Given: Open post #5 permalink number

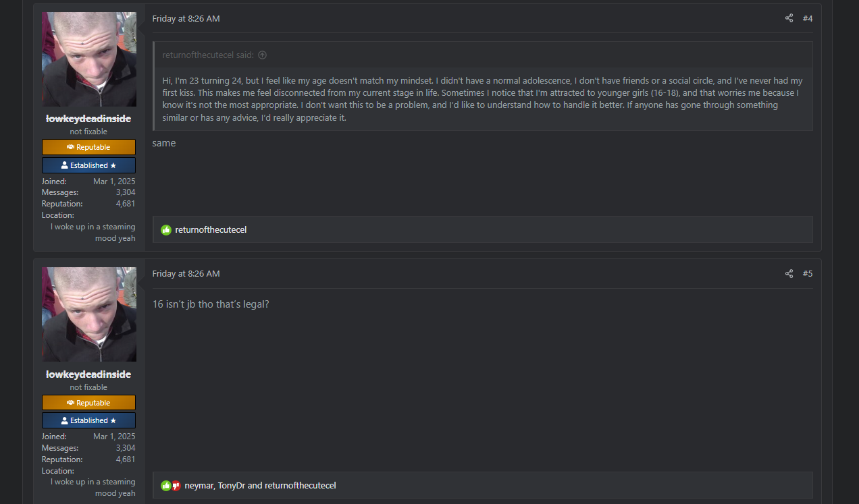Looking at the screenshot, I should (x=808, y=273).
